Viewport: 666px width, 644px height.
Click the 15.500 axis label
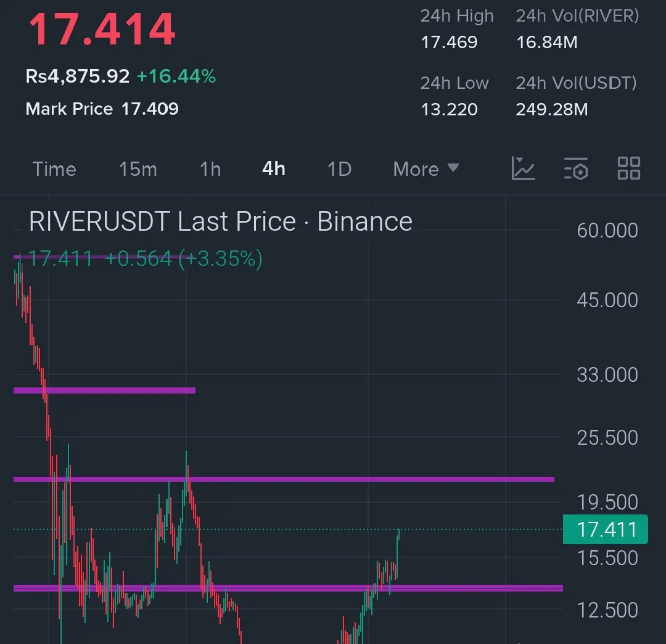click(607, 558)
